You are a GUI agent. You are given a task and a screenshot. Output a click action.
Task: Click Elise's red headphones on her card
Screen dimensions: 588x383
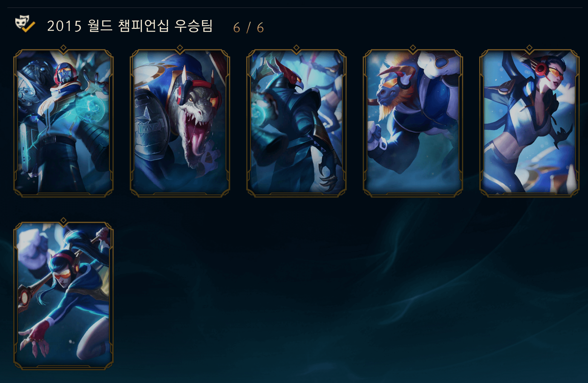pyautogui.click(x=542, y=69)
